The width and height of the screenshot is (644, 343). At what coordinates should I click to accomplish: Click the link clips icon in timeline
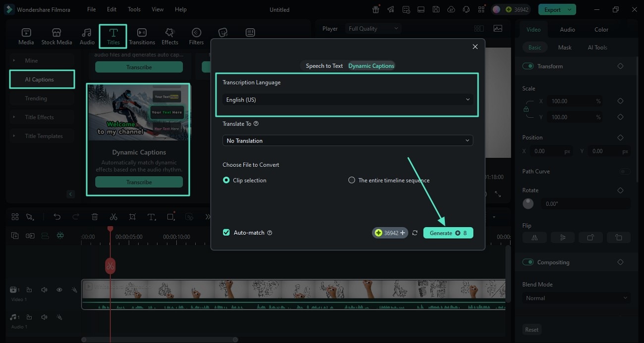click(30, 236)
